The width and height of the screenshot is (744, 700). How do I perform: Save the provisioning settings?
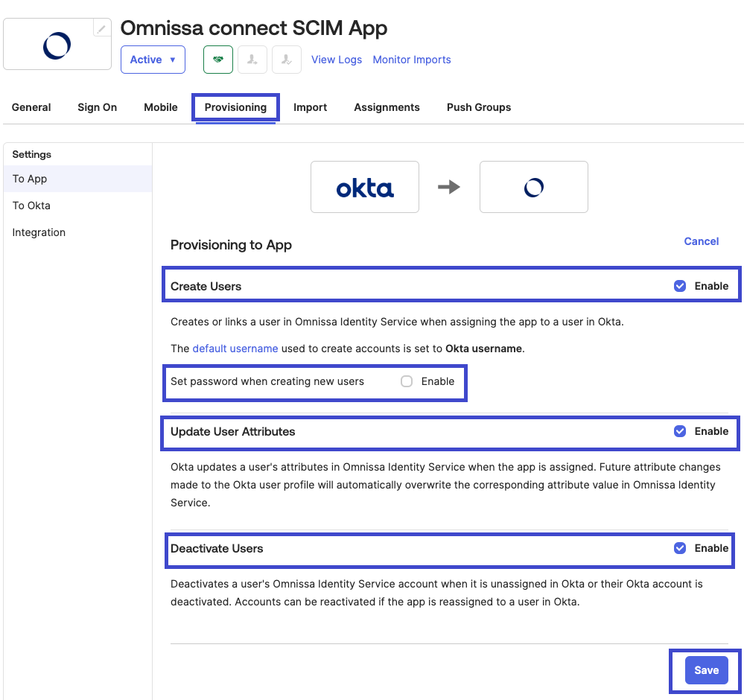tap(707, 670)
